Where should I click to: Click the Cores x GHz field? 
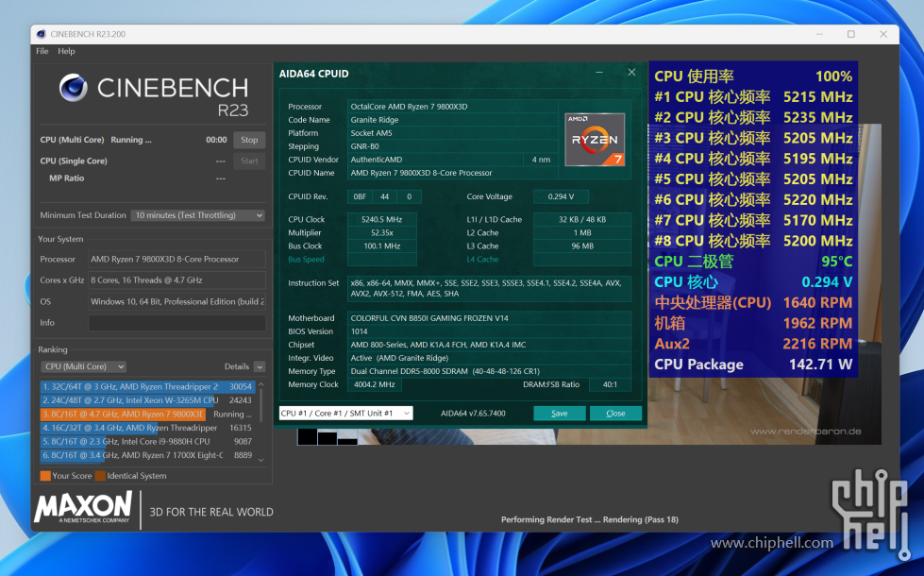176,280
